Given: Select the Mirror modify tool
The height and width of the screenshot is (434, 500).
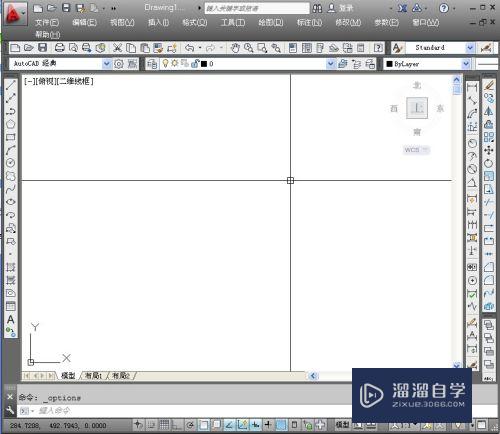Looking at the screenshot, I should pyautogui.click(x=489, y=111).
